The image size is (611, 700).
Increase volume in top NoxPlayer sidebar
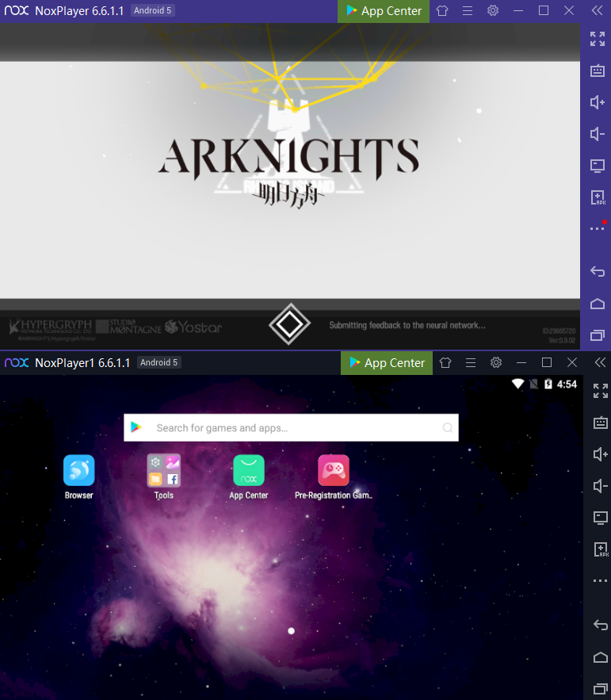click(x=598, y=102)
